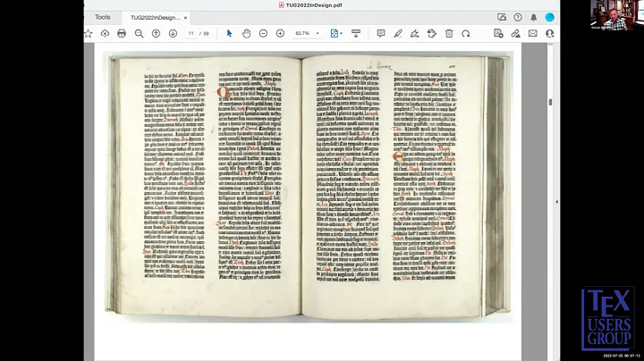Image resolution: width=644 pixels, height=361 pixels.
Task: Open the sign document tool
Action: pos(415,34)
